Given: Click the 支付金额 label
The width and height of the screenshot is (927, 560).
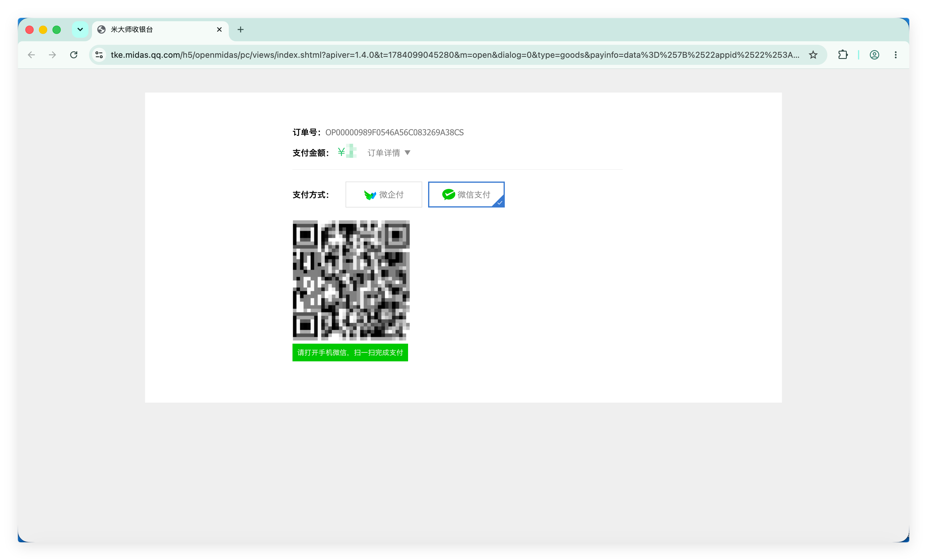Looking at the screenshot, I should (311, 153).
